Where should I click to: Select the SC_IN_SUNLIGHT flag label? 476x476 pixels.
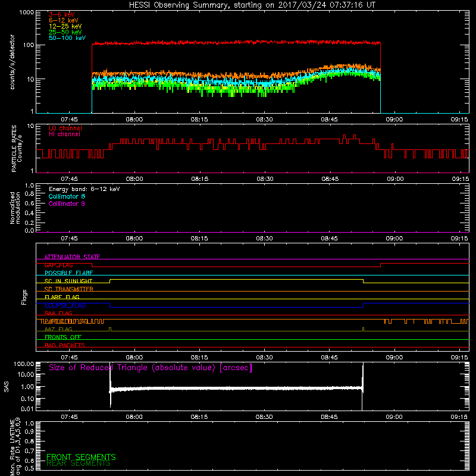point(68,281)
